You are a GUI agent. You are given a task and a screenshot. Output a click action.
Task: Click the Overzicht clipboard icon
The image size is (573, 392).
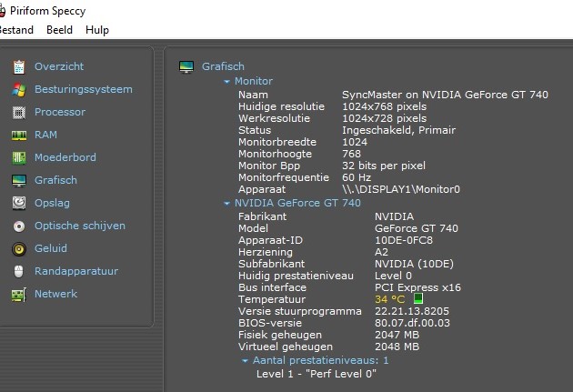coord(19,67)
